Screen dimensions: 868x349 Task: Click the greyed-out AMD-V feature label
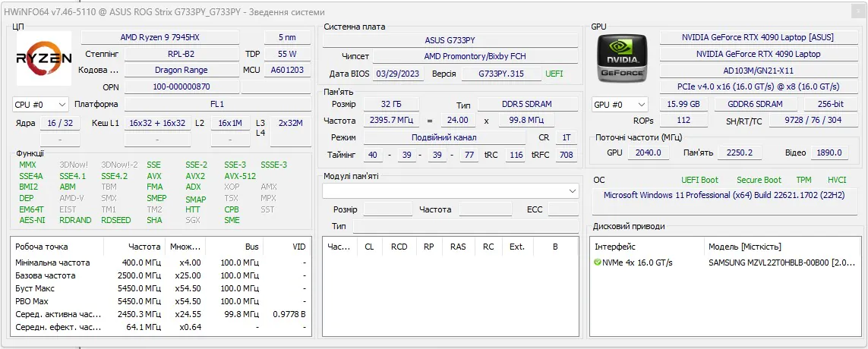point(71,198)
